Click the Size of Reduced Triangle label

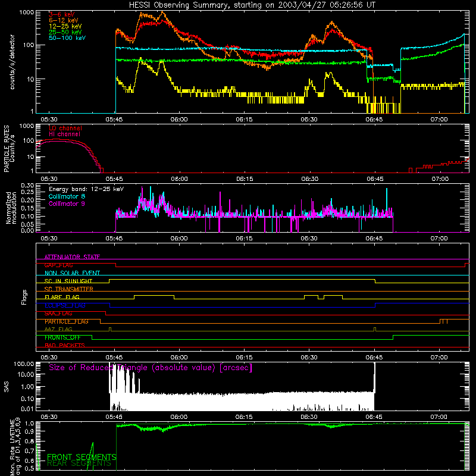151,368
